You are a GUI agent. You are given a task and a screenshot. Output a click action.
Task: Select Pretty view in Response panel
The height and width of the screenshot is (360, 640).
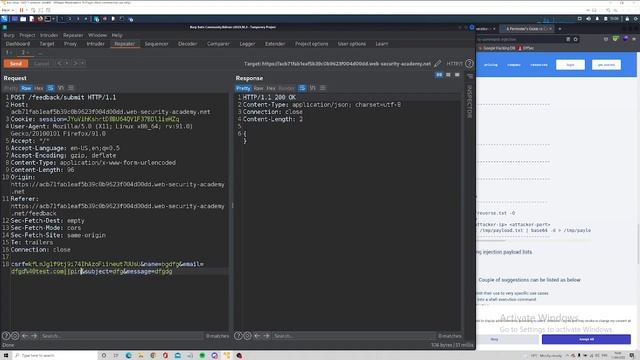pyautogui.click(x=243, y=88)
